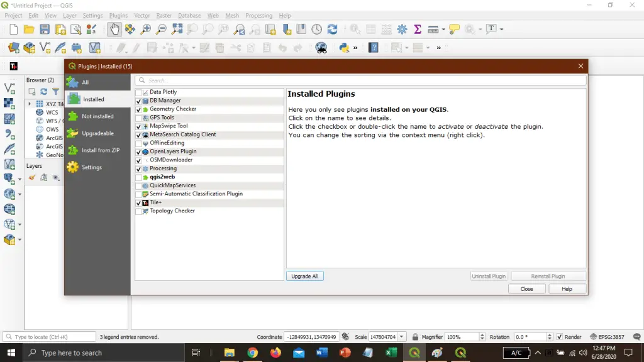The image size is (644, 362).
Task: Close the Plugins dialog with Close button
Action: (x=526, y=289)
